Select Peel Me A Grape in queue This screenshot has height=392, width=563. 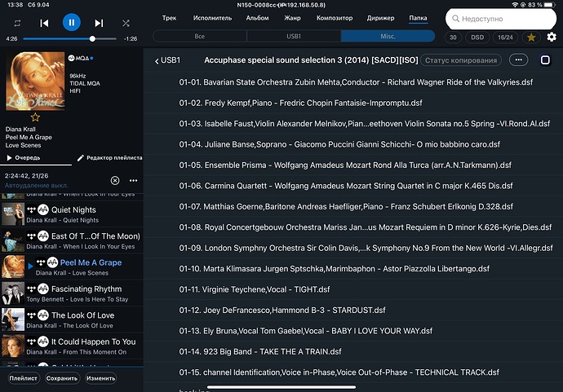point(72,266)
